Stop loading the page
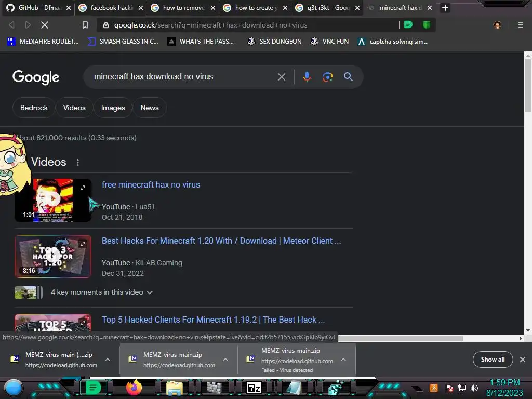This screenshot has width=532, height=399. (45, 25)
